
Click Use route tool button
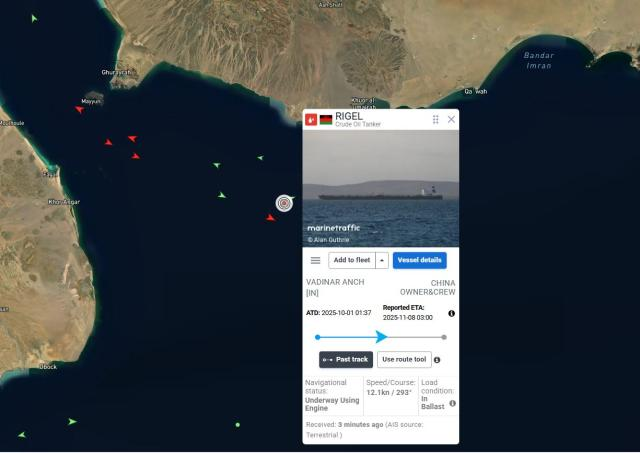404,360
